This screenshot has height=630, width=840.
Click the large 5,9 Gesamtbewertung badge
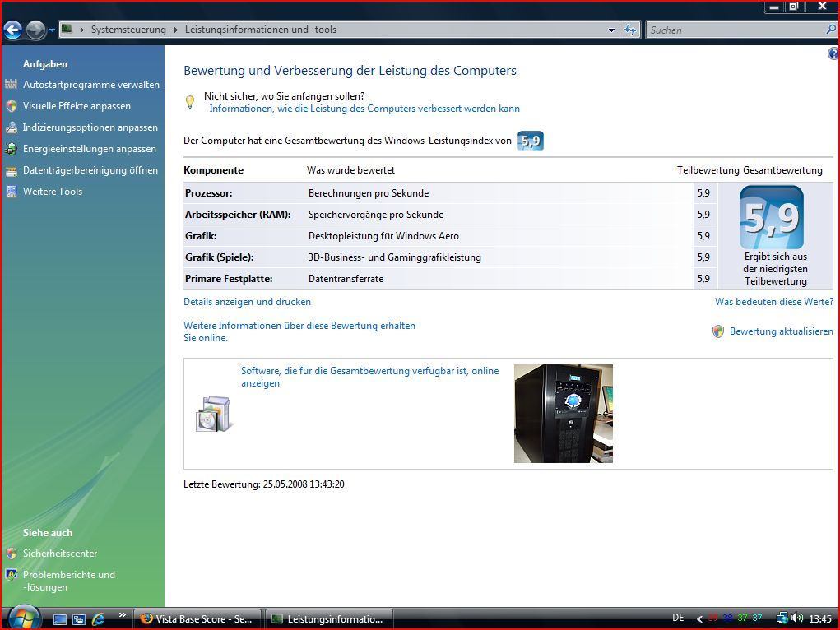click(772, 217)
